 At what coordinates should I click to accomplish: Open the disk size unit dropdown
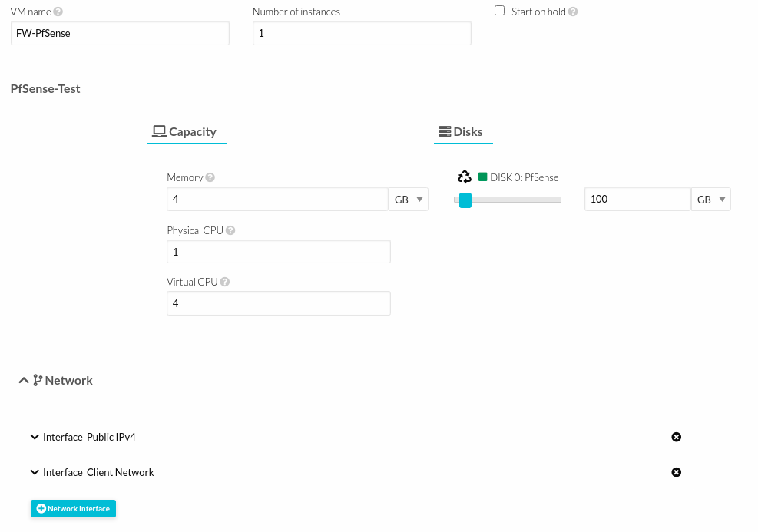click(x=711, y=200)
